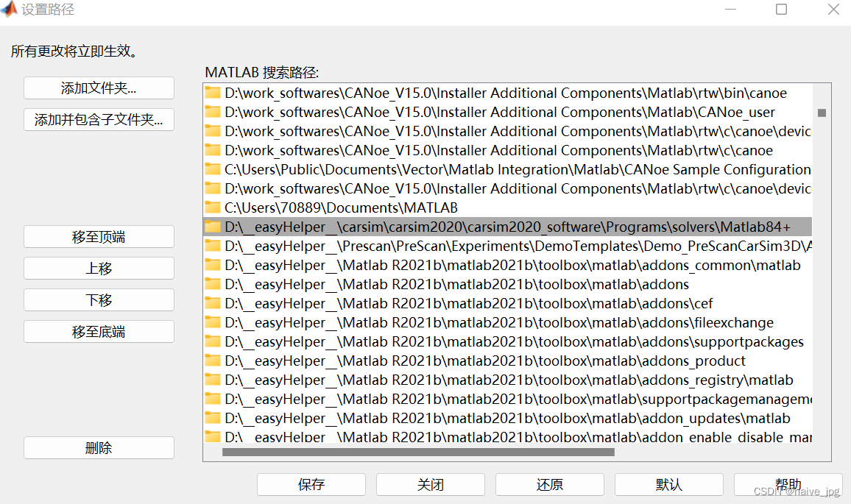Select toolbox\matlab\addon_updates\matlab path

[x=507, y=418]
